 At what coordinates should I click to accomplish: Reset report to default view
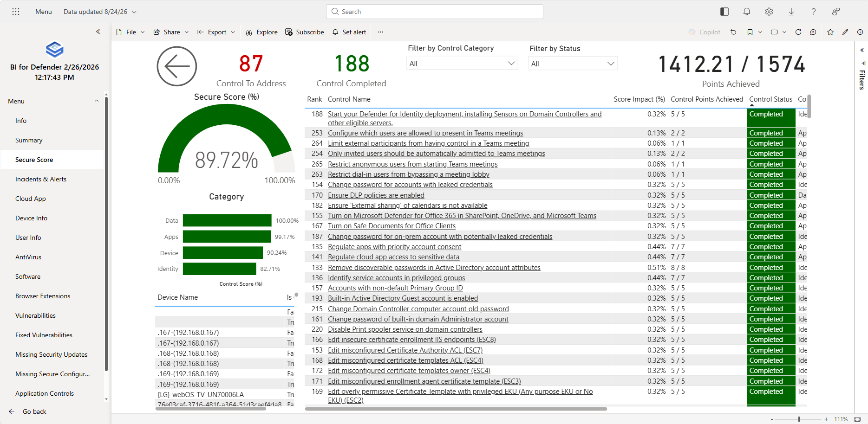(x=733, y=32)
